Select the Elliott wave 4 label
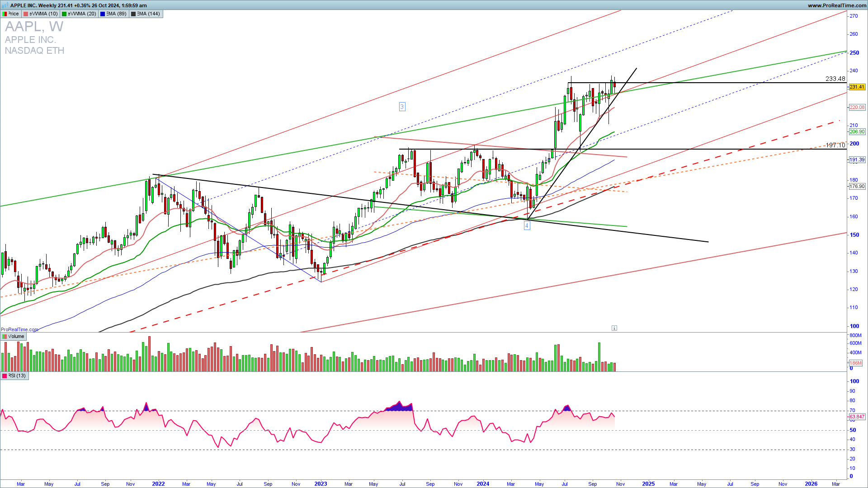 [527, 225]
